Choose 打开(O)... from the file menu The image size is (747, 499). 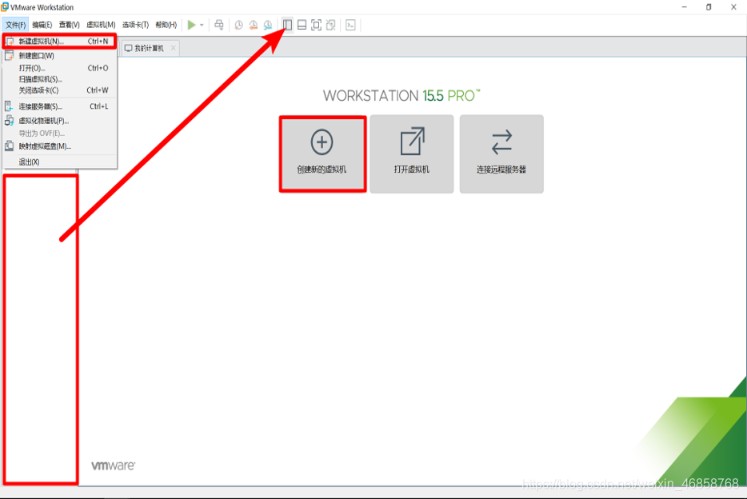60,68
